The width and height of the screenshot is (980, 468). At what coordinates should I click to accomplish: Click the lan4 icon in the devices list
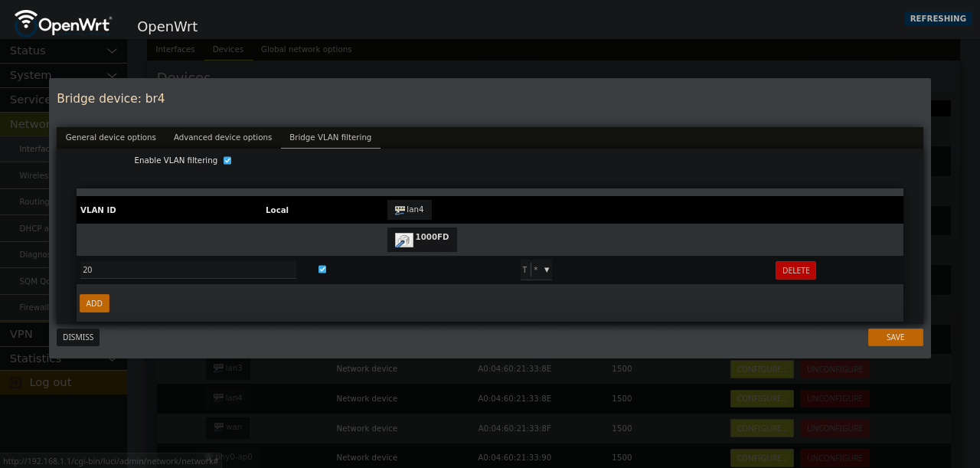pos(219,398)
